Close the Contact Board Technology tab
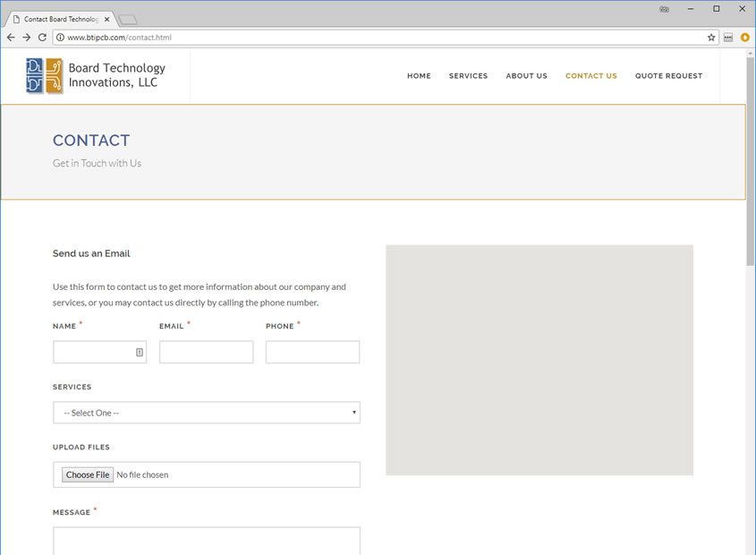Image resolution: width=756 pixels, height=555 pixels. pos(107,19)
